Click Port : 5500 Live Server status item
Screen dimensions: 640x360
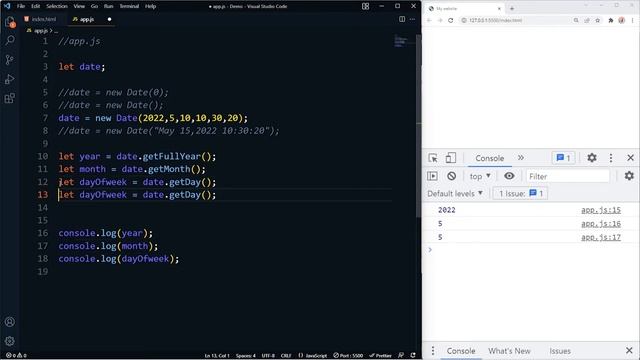tap(348, 356)
